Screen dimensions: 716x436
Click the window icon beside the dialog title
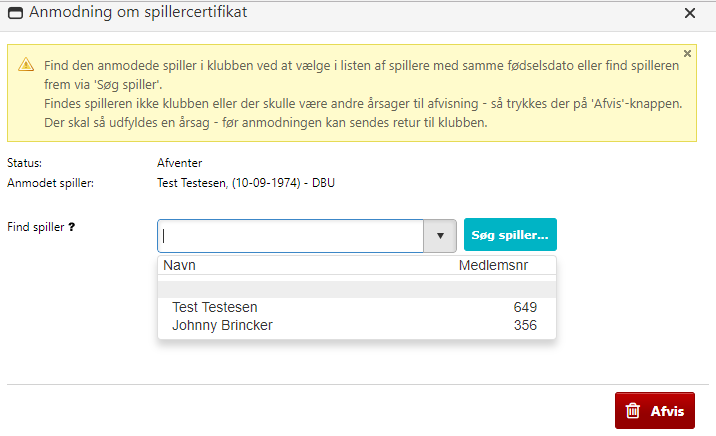[15, 14]
